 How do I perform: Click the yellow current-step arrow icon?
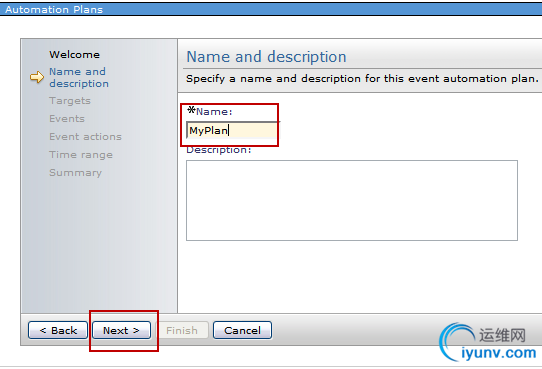(37, 77)
